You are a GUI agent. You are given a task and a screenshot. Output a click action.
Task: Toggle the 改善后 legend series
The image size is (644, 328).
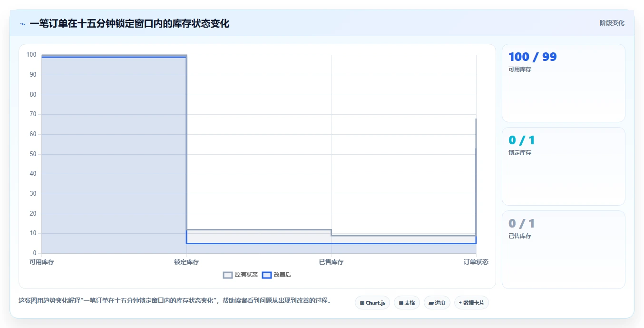pyautogui.click(x=277, y=275)
